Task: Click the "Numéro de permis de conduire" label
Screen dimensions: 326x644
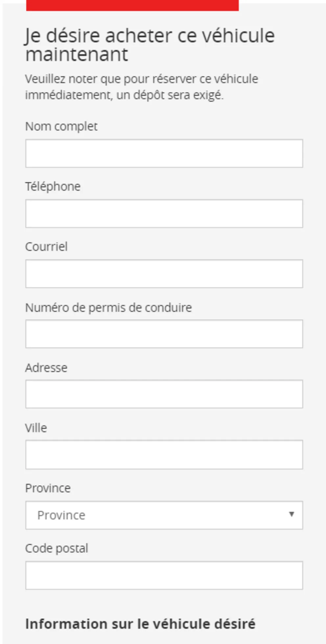Action: pos(108,308)
